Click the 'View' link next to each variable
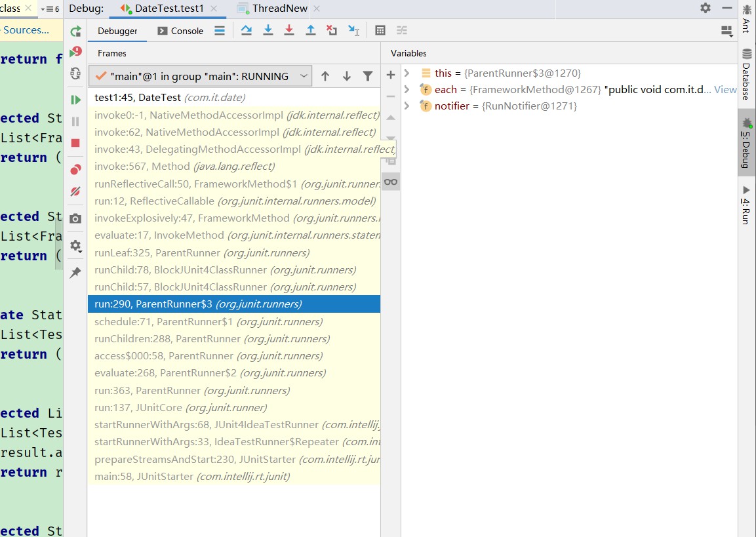756x537 pixels. point(725,89)
